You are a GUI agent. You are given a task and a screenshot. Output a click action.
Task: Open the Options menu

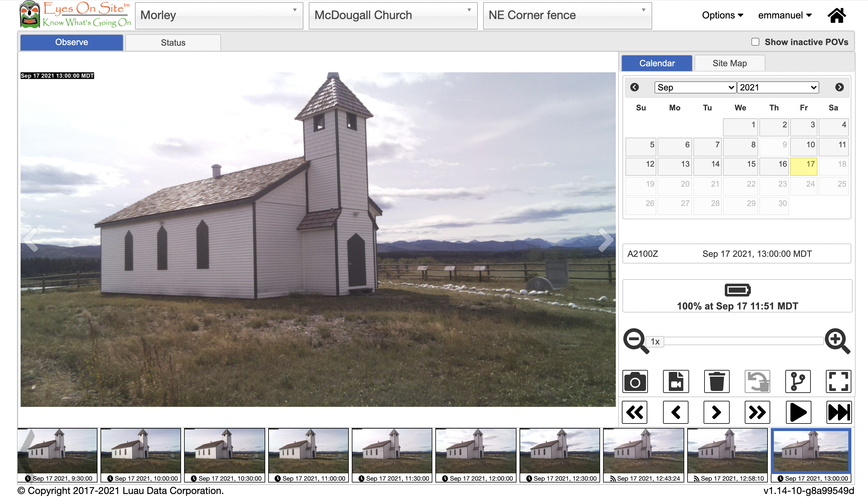pyautogui.click(x=722, y=15)
